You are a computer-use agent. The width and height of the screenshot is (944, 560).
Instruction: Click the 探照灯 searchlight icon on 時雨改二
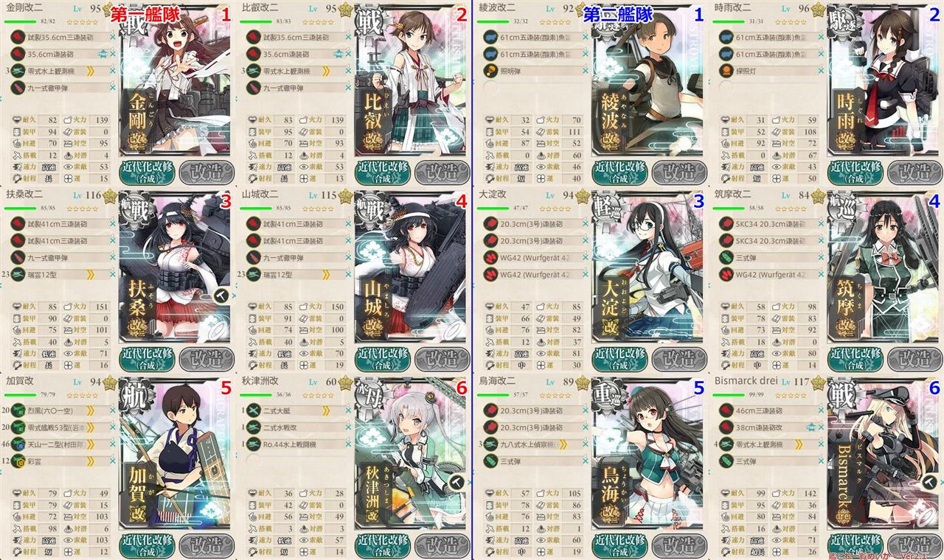tap(728, 71)
